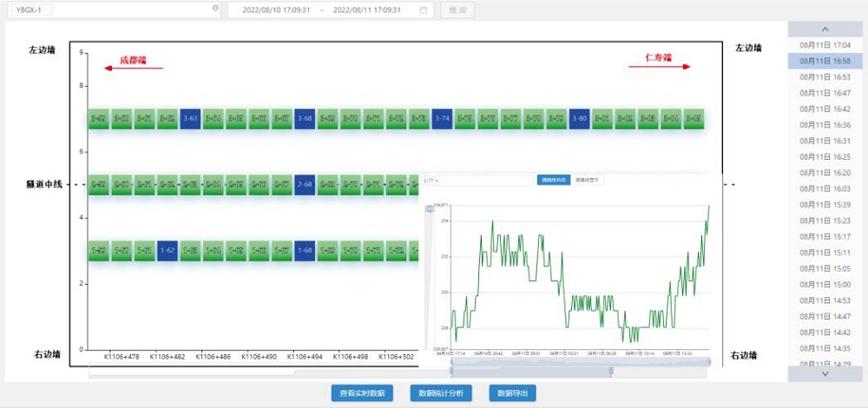Image resolution: width=868 pixels, height=408 pixels.
Task: Click sensor block 3-68 in top row
Action: 305,118
